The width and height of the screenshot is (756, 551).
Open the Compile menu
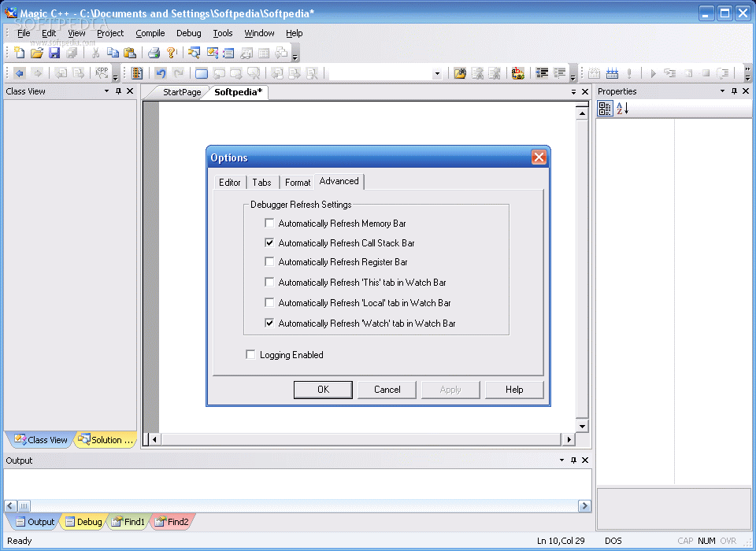pyautogui.click(x=150, y=33)
